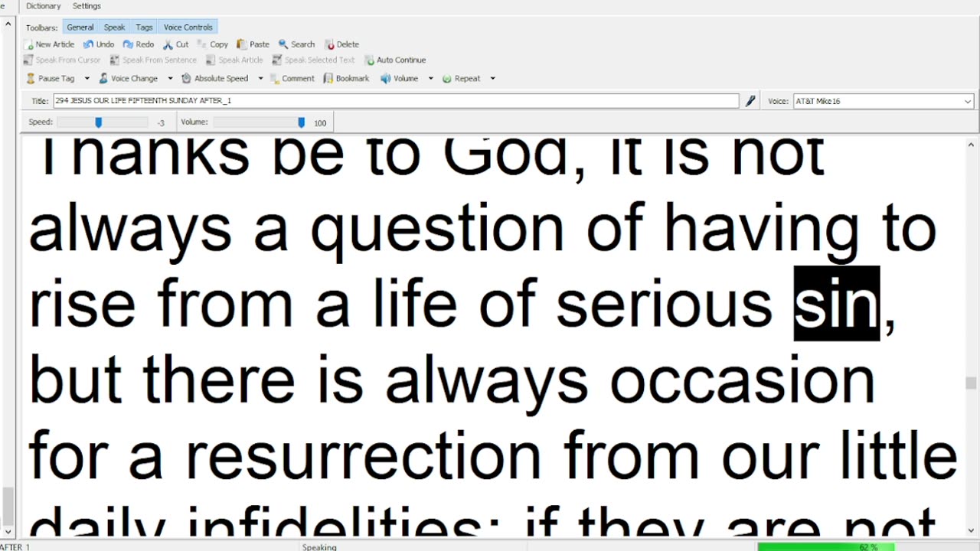Viewport: 980px width, 551px height.
Task: Click the Delete toolbar button
Action: [341, 44]
